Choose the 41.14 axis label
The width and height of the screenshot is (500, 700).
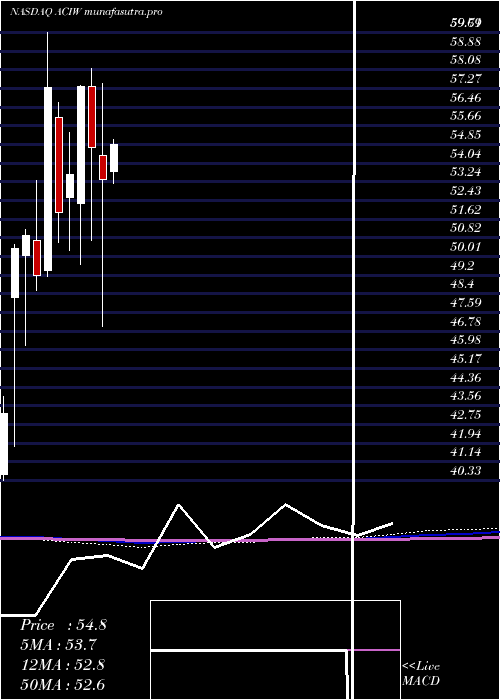tap(466, 452)
